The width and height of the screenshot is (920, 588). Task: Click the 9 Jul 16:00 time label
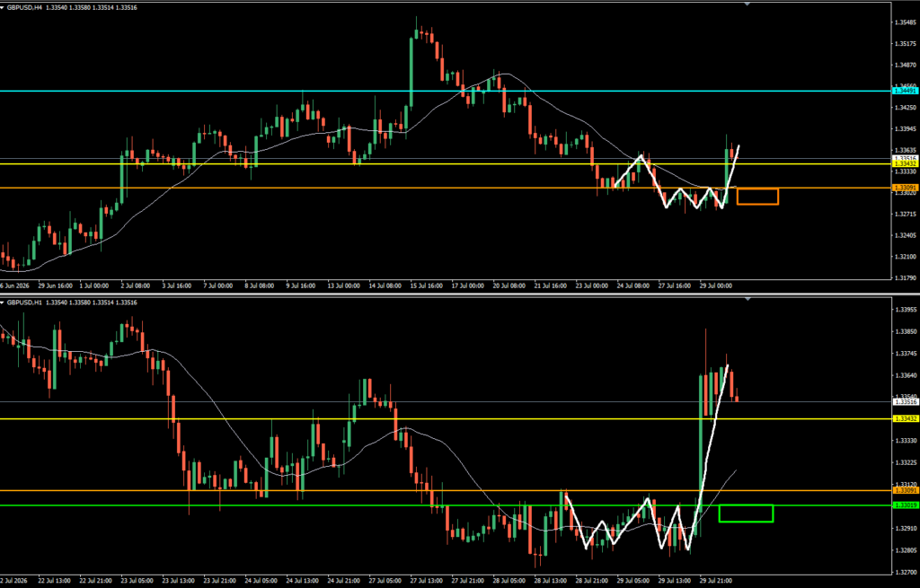tap(302, 286)
